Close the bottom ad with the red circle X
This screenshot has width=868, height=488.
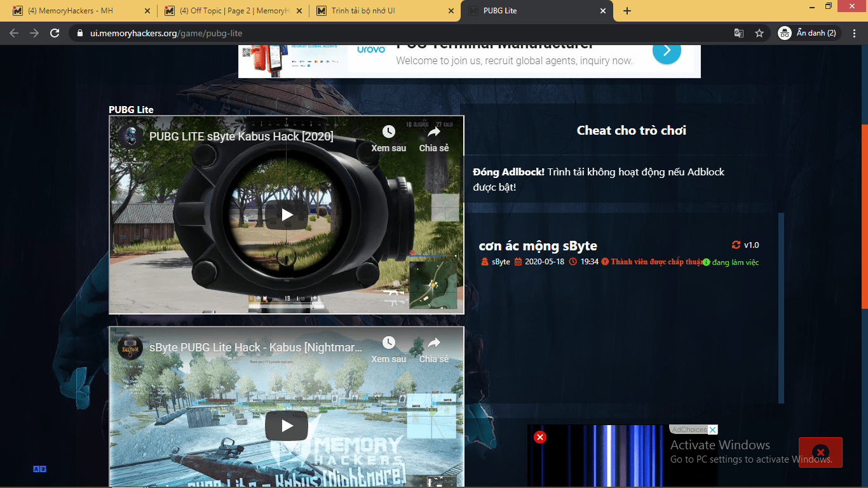[540, 437]
